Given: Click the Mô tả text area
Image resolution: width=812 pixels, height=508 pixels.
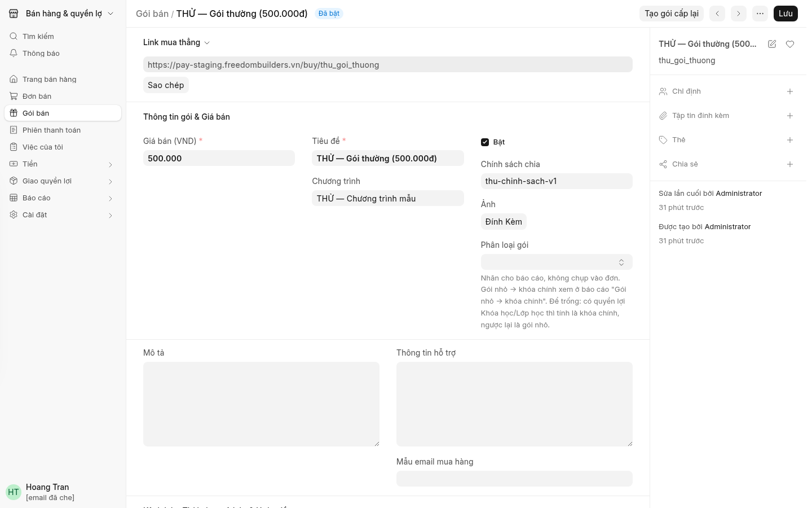Looking at the screenshot, I should pyautogui.click(x=261, y=404).
